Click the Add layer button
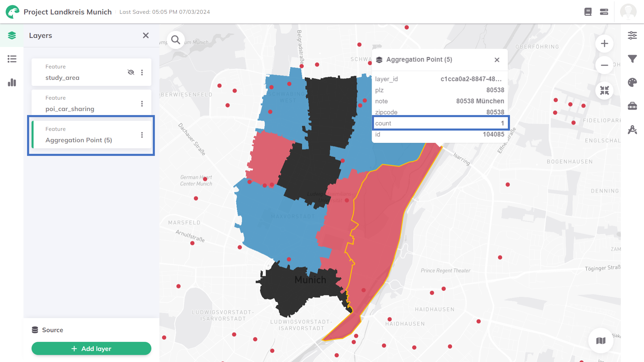Viewport: 644px width, 362px height. [x=91, y=349]
